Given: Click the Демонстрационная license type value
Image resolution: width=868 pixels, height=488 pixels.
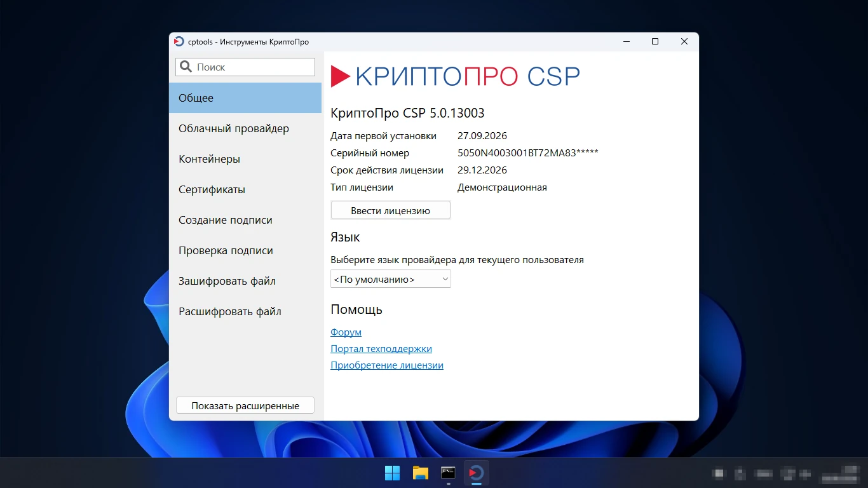Looking at the screenshot, I should coord(502,187).
